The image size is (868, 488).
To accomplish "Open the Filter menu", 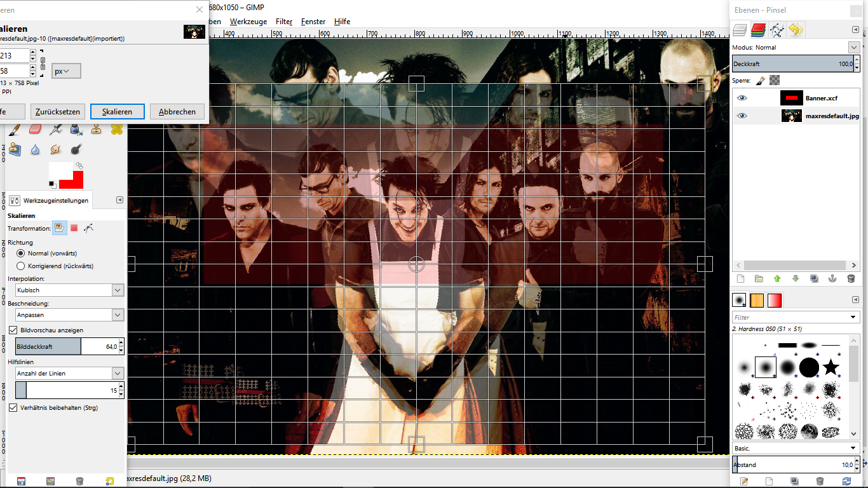I will coord(284,22).
